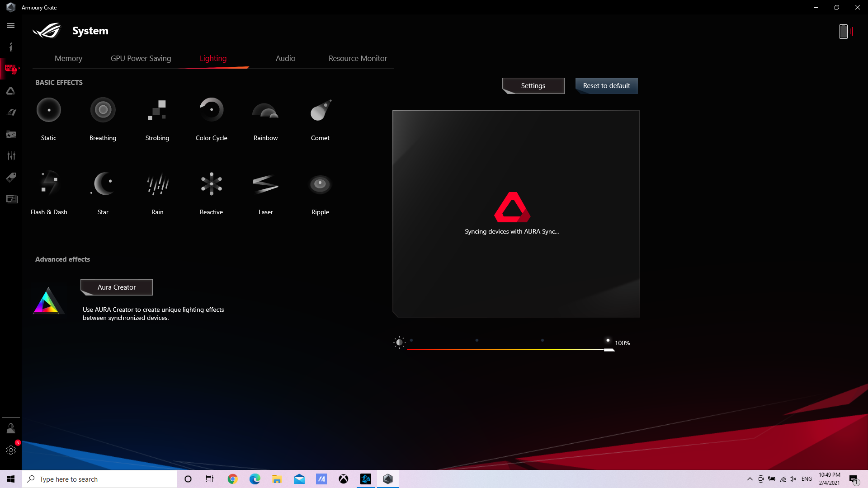Set brightness to the lowest level dot
Screen dimensions: 868x488
coord(411,340)
